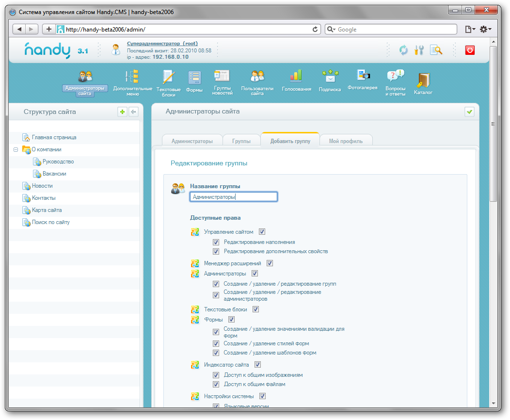Open Вакансии page in site tree

point(54,174)
